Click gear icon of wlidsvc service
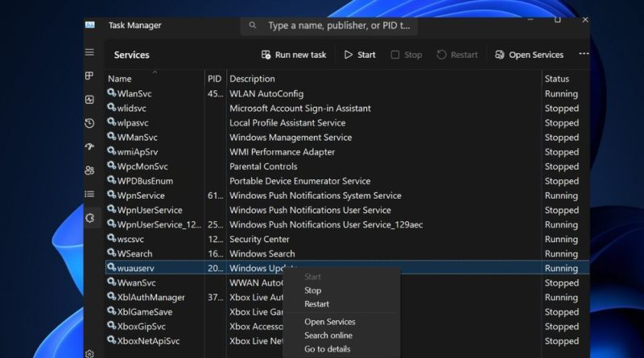 [112, 108]
